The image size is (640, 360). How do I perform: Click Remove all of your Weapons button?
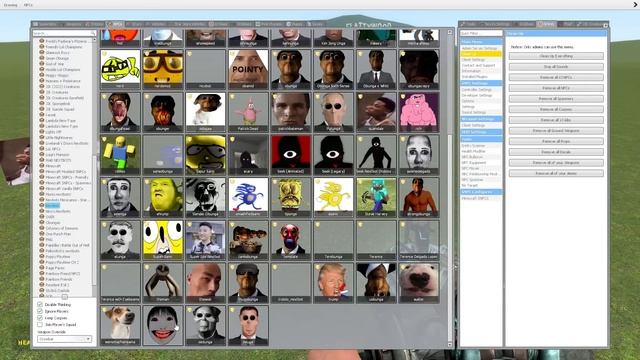click(556, 162)
